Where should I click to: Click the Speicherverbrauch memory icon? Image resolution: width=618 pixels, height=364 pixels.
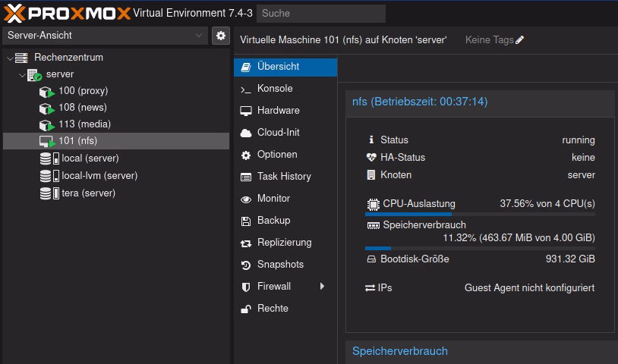(x=374, y=225)
